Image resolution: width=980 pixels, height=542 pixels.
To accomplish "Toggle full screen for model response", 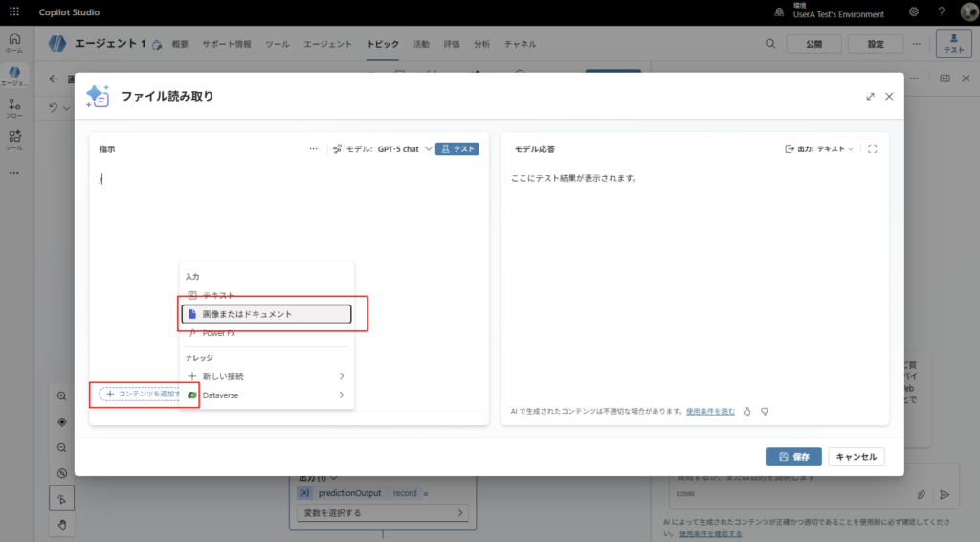I will (x=873, y=148).
